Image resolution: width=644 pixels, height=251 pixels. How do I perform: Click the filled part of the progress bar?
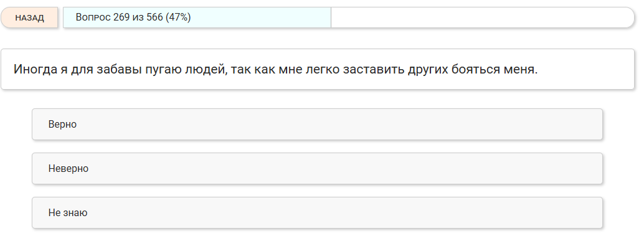click(x=262, y=17)
